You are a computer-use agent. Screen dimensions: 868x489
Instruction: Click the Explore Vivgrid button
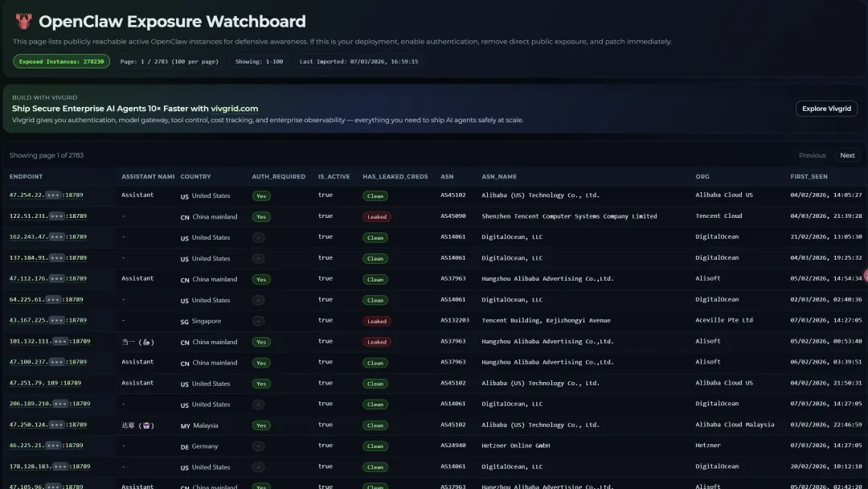826,109
